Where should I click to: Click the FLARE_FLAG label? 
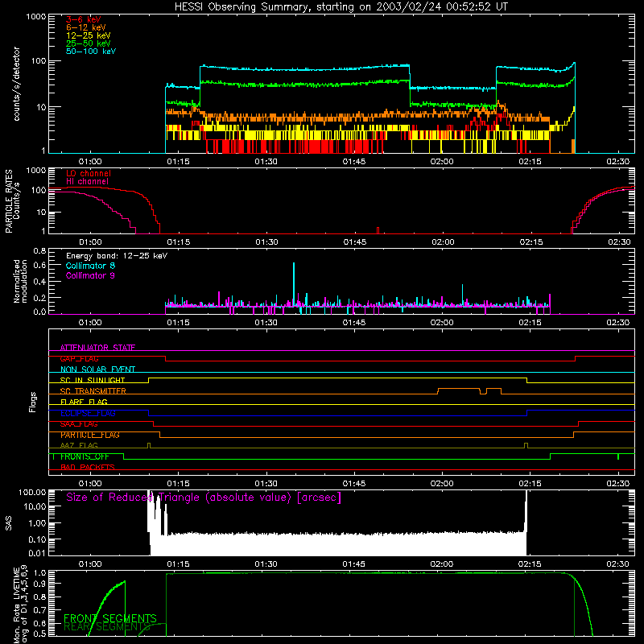[x=84, y=402]
